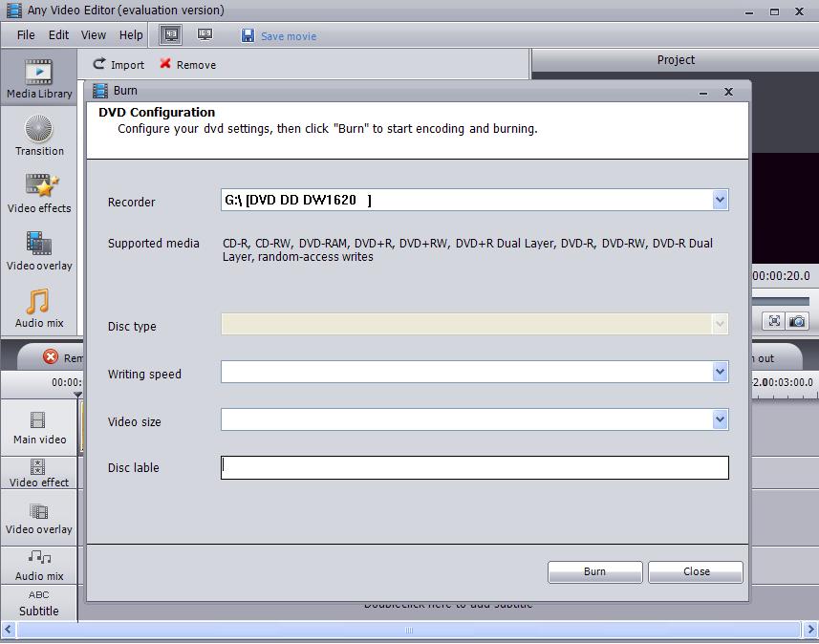Open the Audio mix panel with music note
The height and width of the screenshot is (644, 819).
pyautogui.click(x=39, y=309)
